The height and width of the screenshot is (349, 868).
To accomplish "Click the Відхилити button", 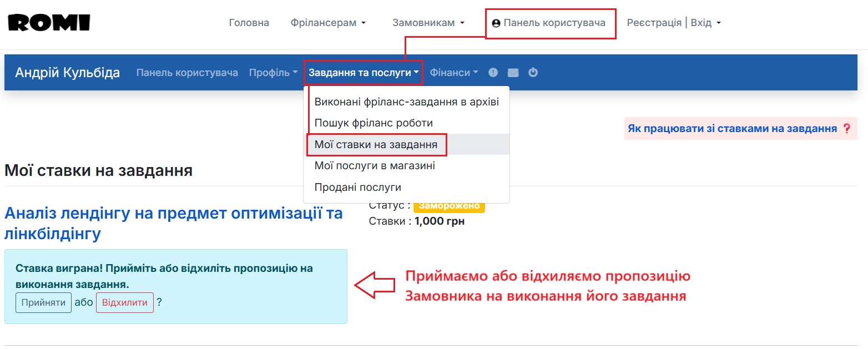I will pos(124,302).
